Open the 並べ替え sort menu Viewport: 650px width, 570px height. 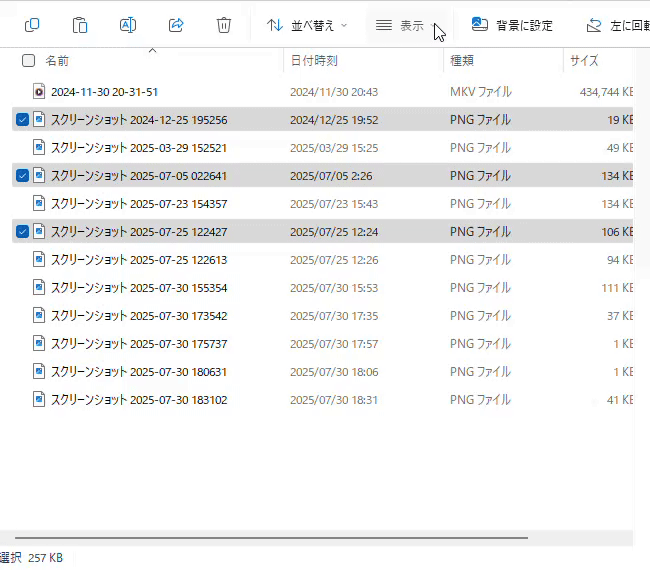point(307,26)
